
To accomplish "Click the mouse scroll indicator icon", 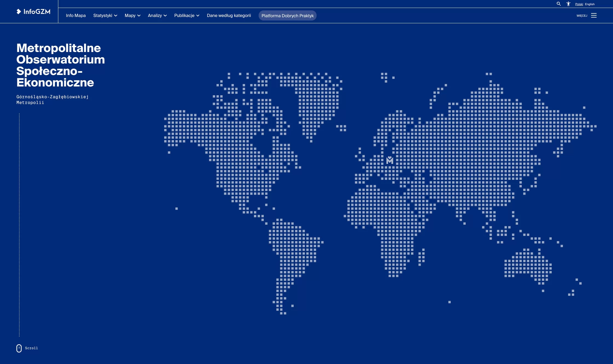I will [19, 348].
